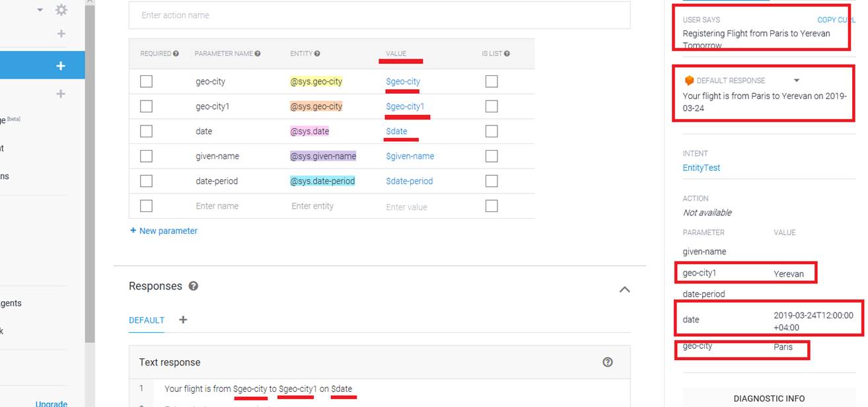
Task: Check the Required box for geo-city
Action: (146, 81)
